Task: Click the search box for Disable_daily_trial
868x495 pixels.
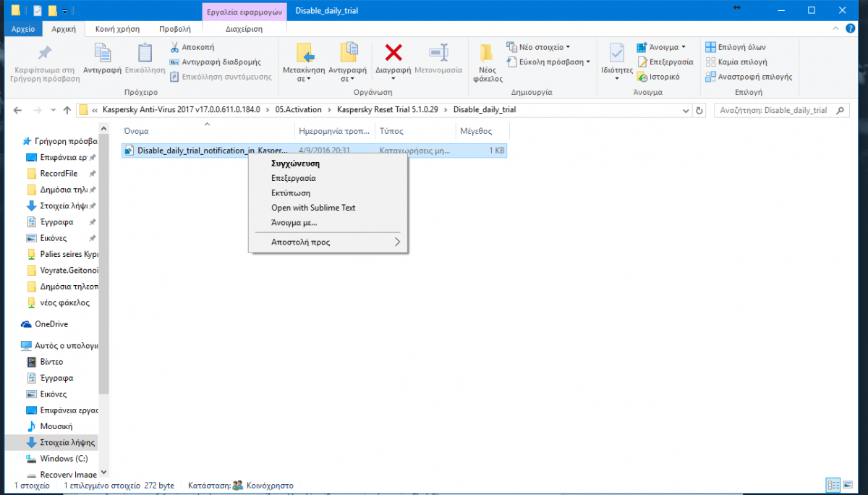Action: 775,111
